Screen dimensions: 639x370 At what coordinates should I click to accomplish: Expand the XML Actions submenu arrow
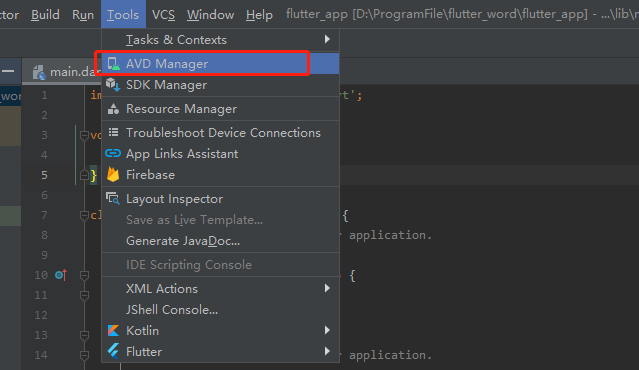point(327,289)
